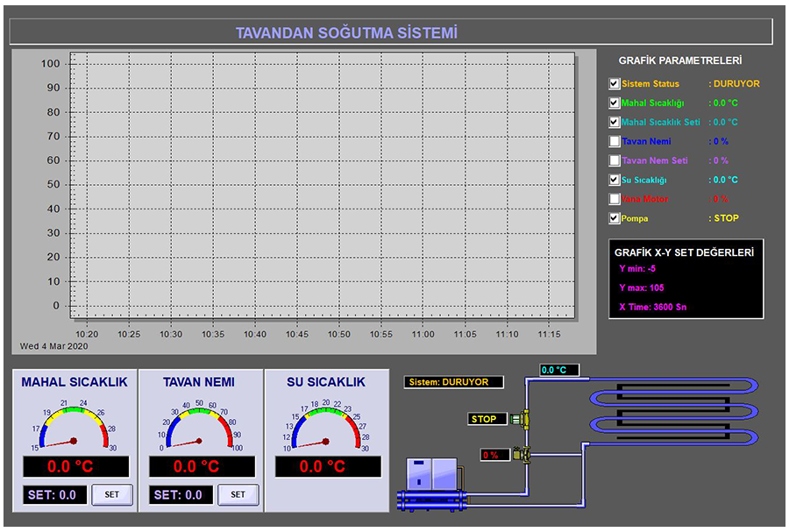Click the red 0 % valve label
This screenshot has height=532, width=789.
[x=494, y=455]
